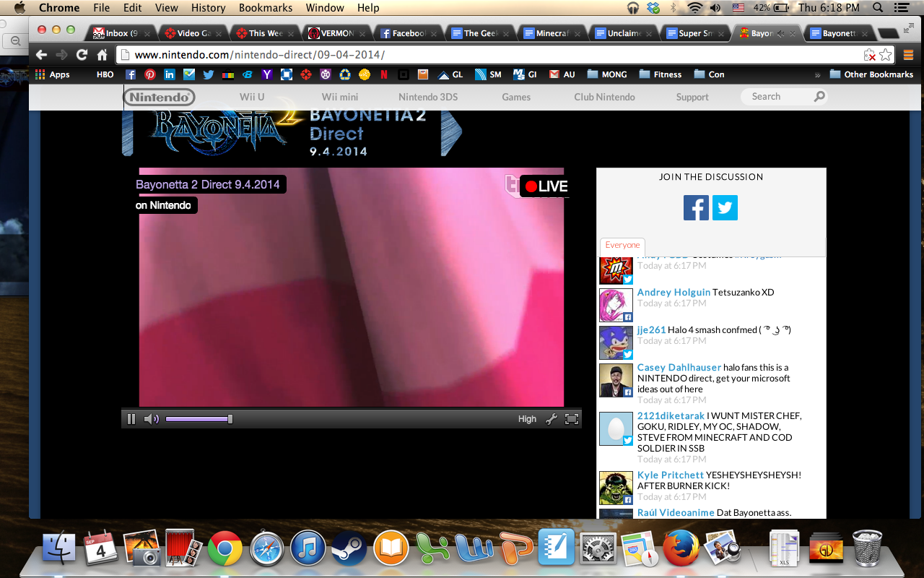The width and height of the screenshot is (924, 578).
Task: Open the Wii U navigation link
Action: [252, 97]
